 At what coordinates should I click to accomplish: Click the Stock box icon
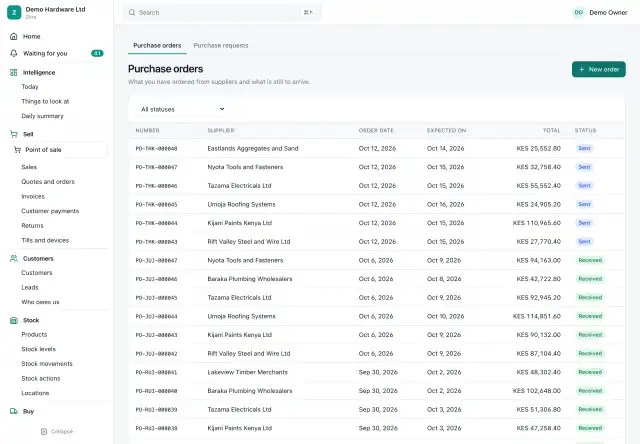pos(13,320)
